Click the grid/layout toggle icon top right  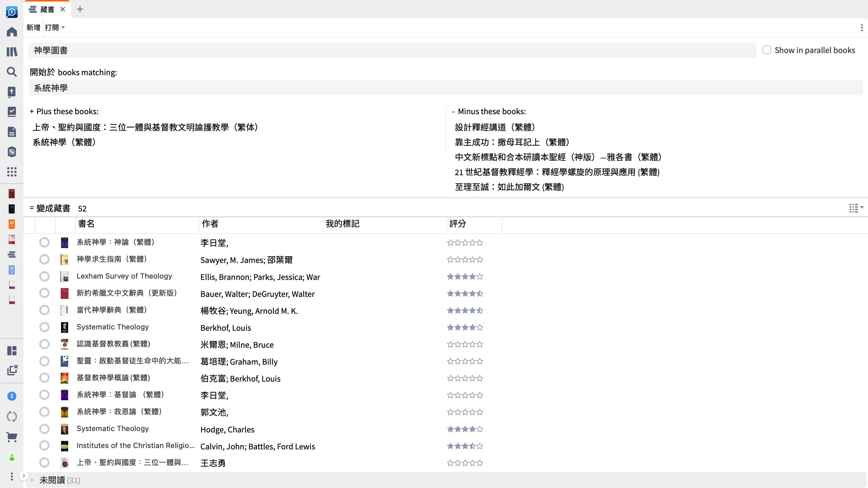854,208
